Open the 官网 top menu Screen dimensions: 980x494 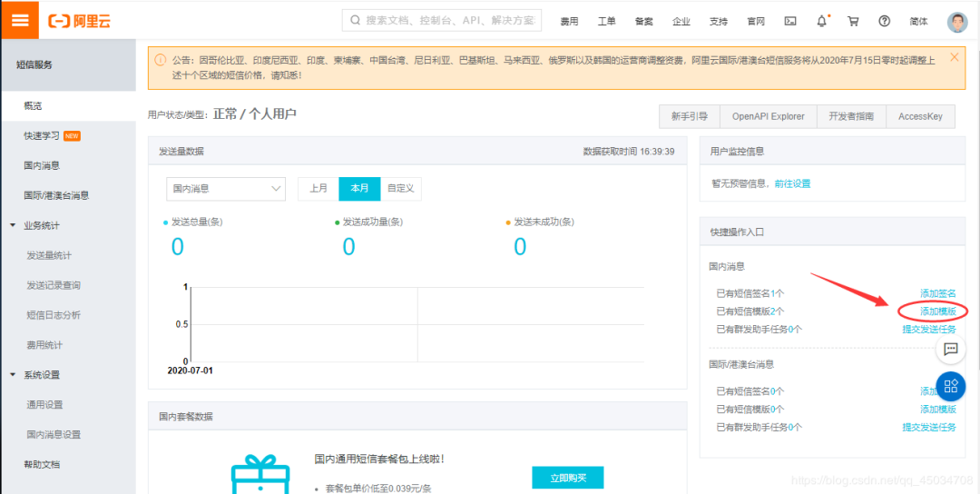point(756,21)
